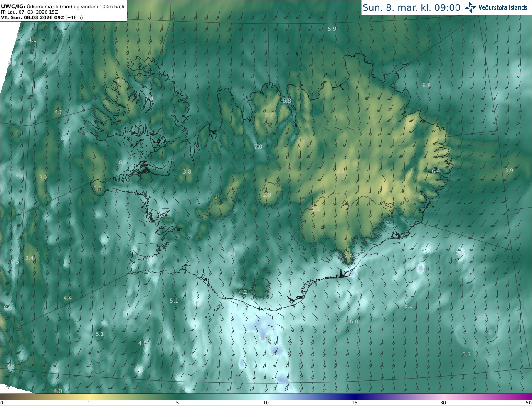
Task: Click the 3.8 value on the map
Action: click(x=187, y=171)
